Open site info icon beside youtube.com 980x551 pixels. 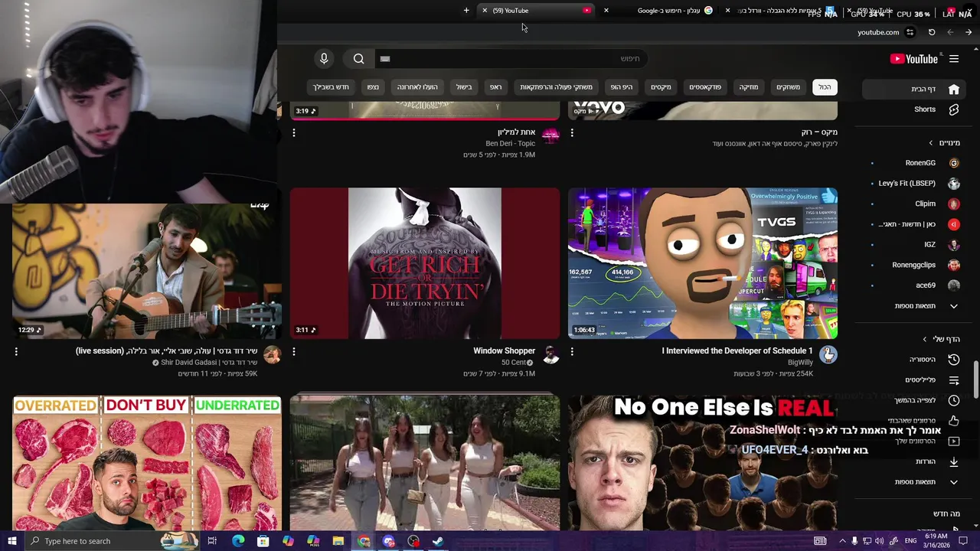[x=910, y=32]
